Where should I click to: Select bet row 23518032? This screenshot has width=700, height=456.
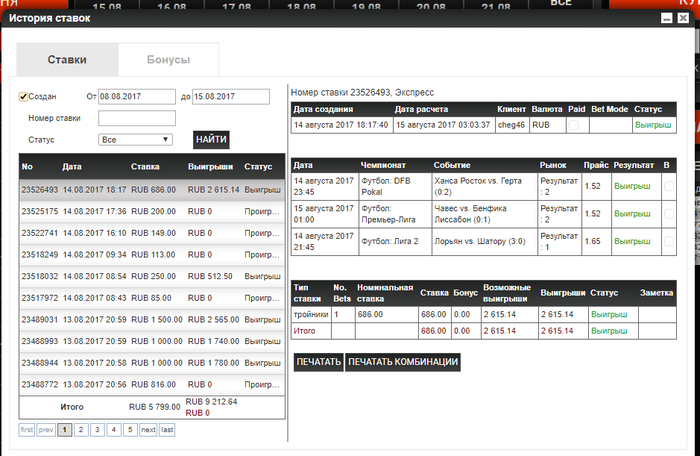pyautogui.click(x=152, y=276)
